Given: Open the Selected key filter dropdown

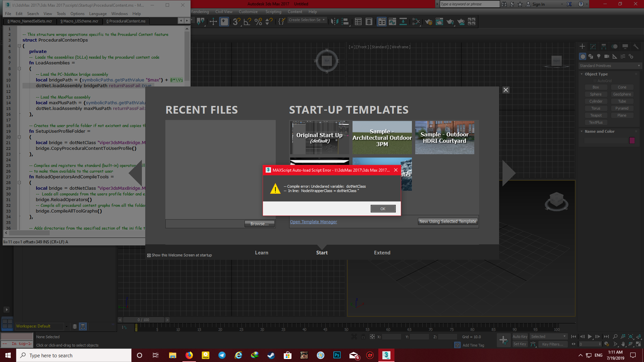Looking at the screenshot, I should (x=548, y=337).
